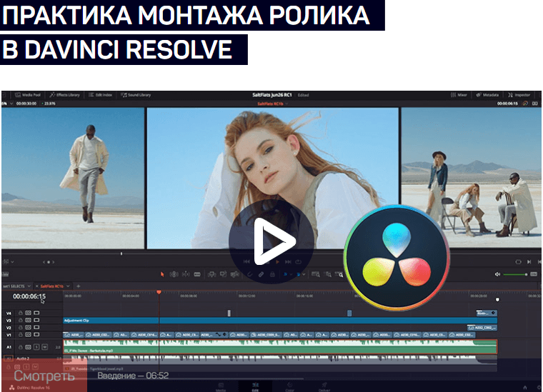Open the timeline view options icon
This screenshot has width=543, height=392.
[x=5, y=274]
